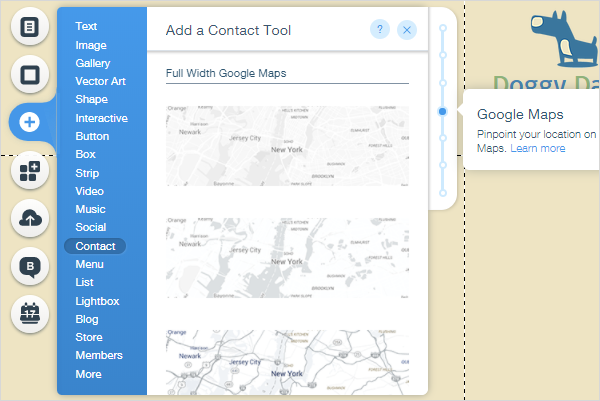The width and height of the screenshot is (600, 401).
Task: Open the Blog speech bubble icon
Action: click(x=30, y=267)
